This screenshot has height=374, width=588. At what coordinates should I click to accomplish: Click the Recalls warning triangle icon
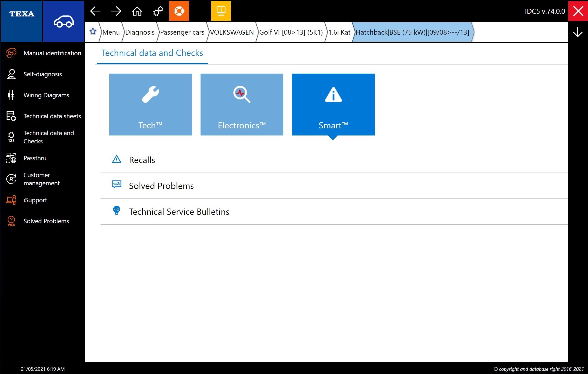tap(117, 159)
